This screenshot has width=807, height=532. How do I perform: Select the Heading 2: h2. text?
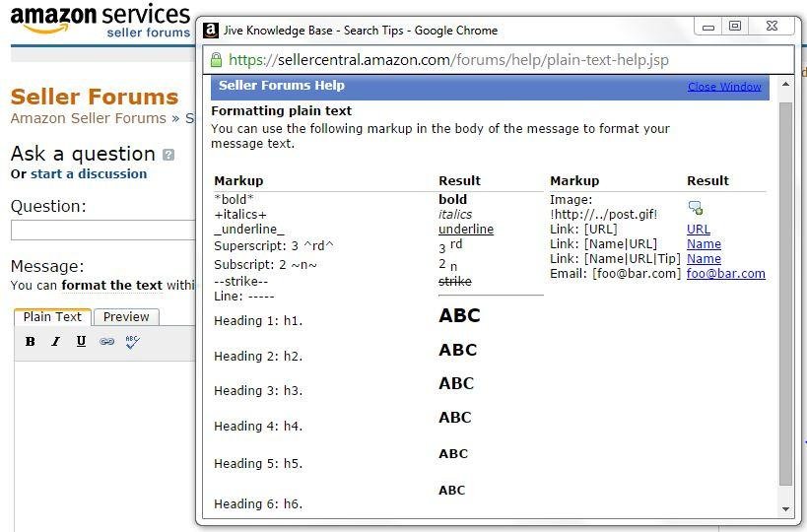(x=258, y=356)
